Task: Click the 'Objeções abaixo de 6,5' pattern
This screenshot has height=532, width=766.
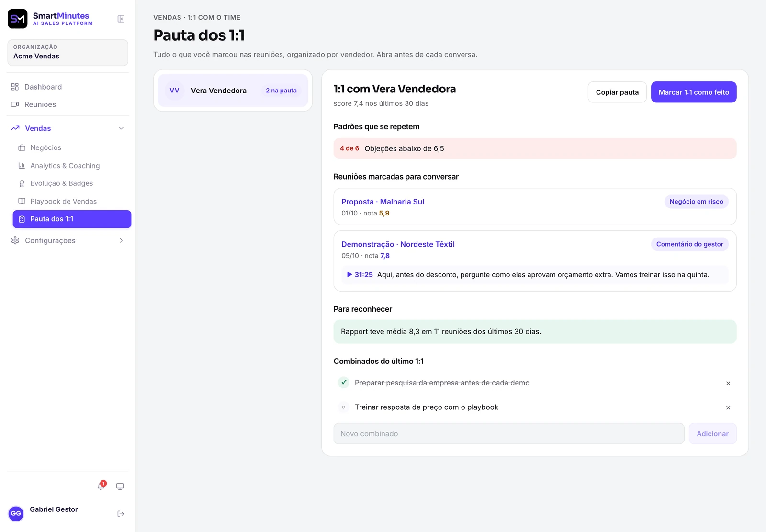Action: point(535,148)
